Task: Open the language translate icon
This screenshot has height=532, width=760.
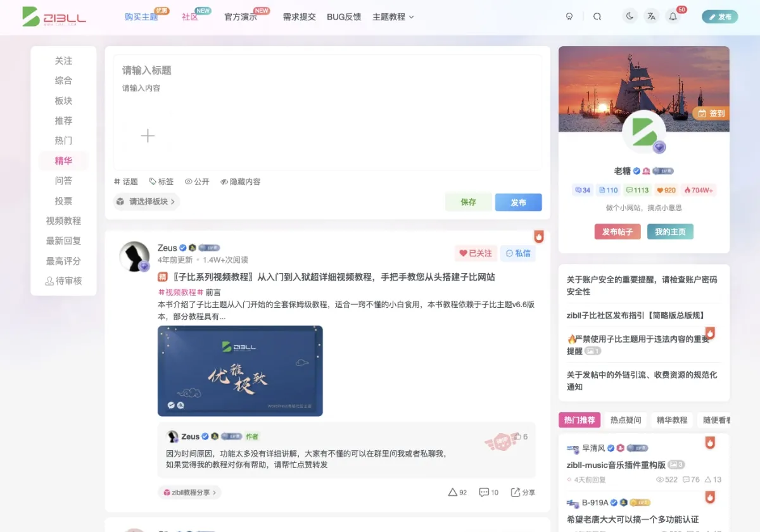Action: [x=651, y=16]
